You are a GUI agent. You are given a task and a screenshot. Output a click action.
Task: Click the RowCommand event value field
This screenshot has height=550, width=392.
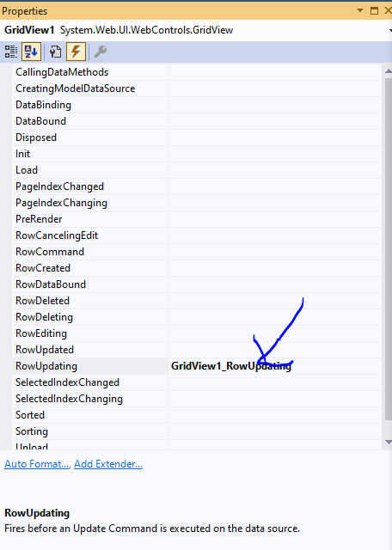coord(275,252)
